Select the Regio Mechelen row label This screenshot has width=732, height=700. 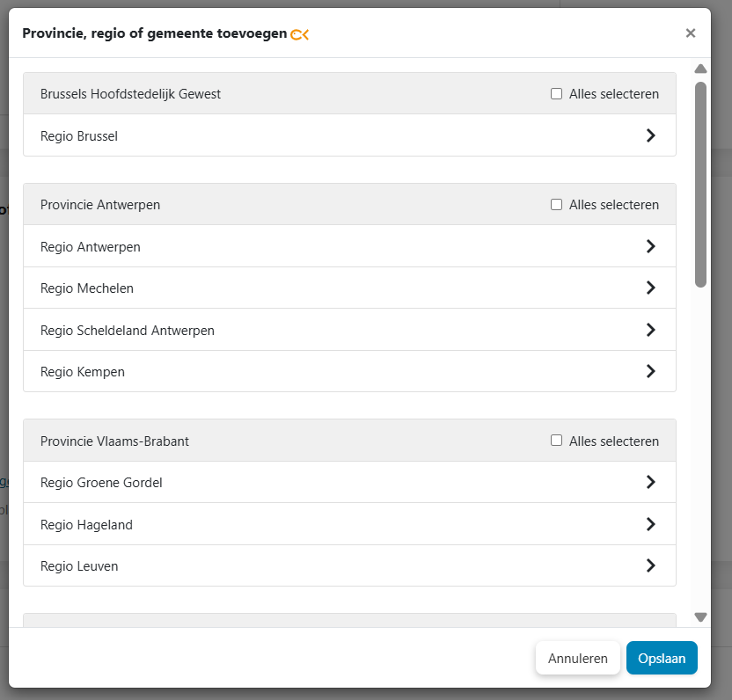pos(87,288)
